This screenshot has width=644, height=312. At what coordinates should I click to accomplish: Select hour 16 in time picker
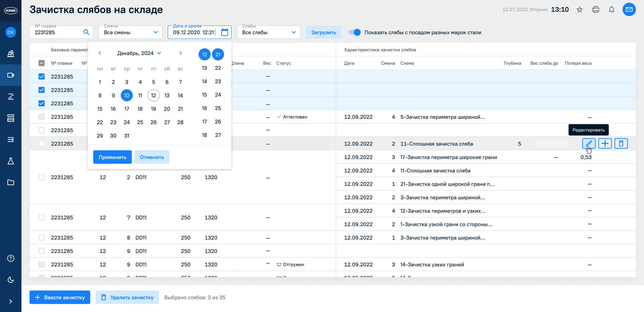(205, 108)
